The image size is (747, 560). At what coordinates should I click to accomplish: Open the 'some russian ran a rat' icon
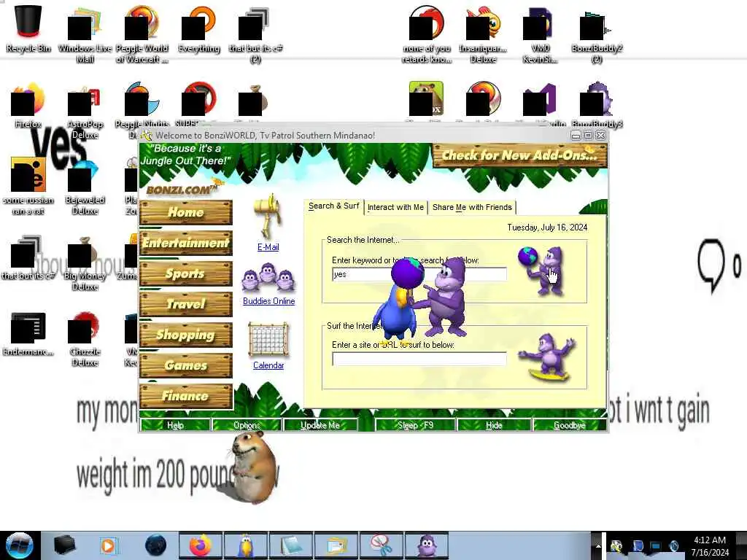pyautogui.click(x=28, y=187)
